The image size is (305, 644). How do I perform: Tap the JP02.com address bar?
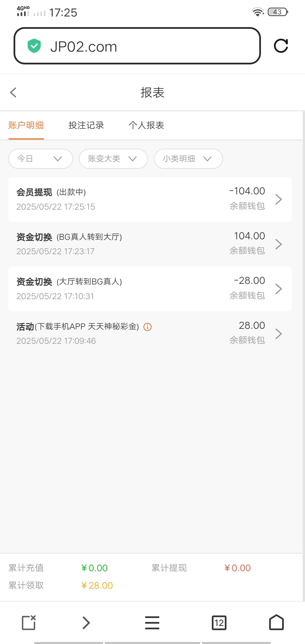click(x=141, y=46)
